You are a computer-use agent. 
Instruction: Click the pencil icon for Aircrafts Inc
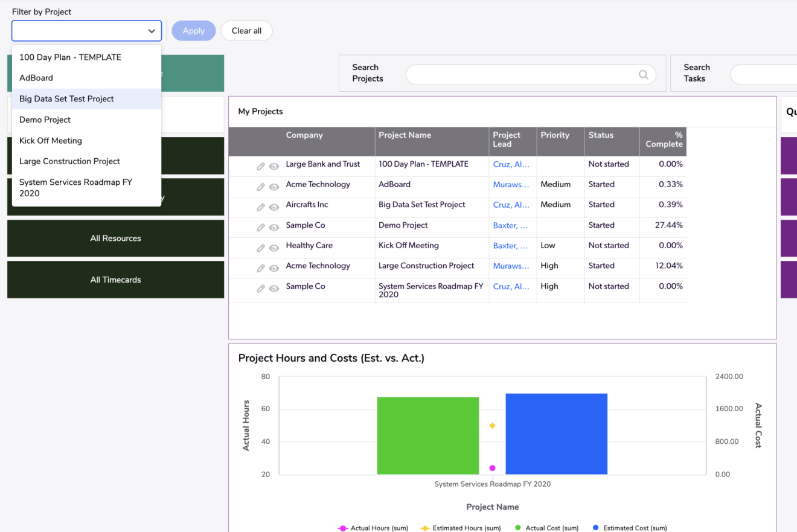pyautogui.click(x=261, y=205)
